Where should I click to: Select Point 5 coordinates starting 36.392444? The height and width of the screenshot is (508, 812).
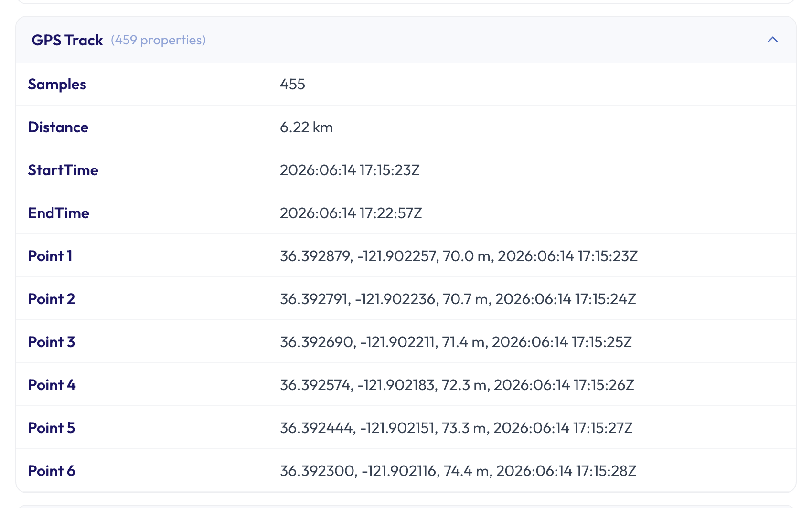coord(456,428)
